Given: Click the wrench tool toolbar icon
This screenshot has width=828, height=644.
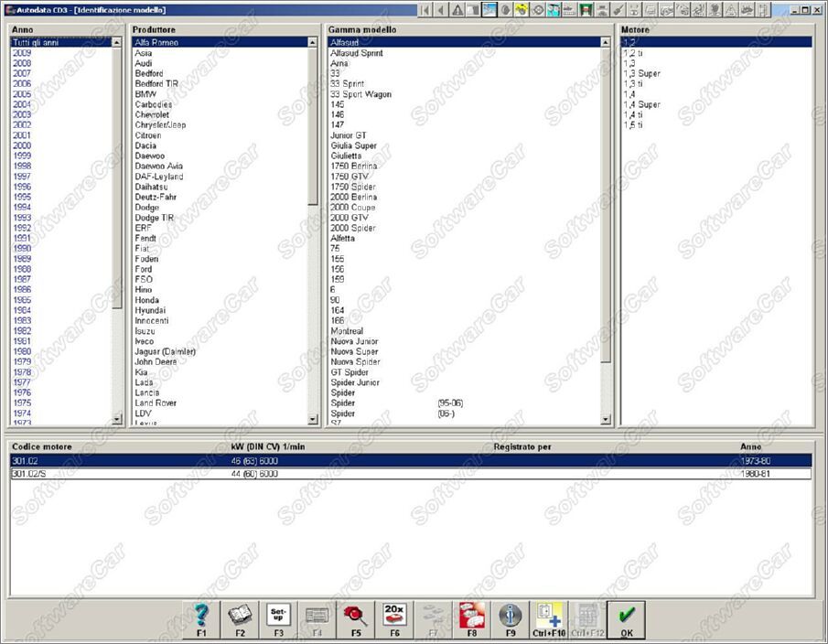Looking at the screenshot, I should pyautogui.click(x=618, y=9).
